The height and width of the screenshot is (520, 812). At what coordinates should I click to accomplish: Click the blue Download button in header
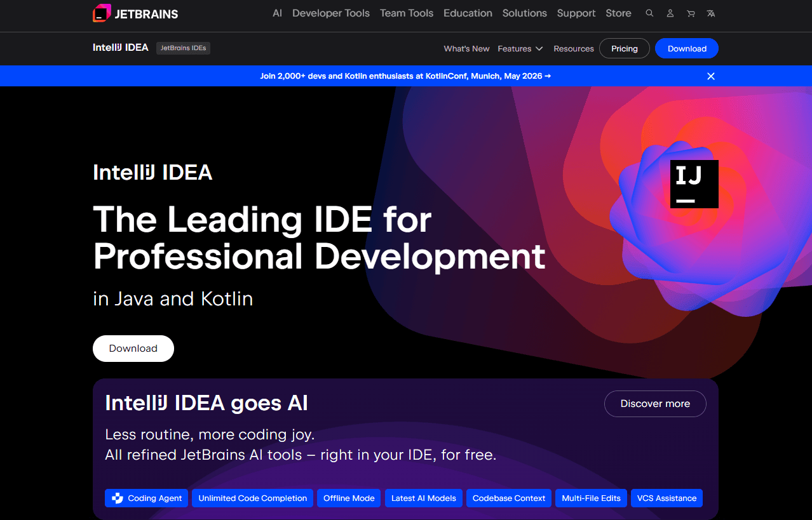(687, 49)
